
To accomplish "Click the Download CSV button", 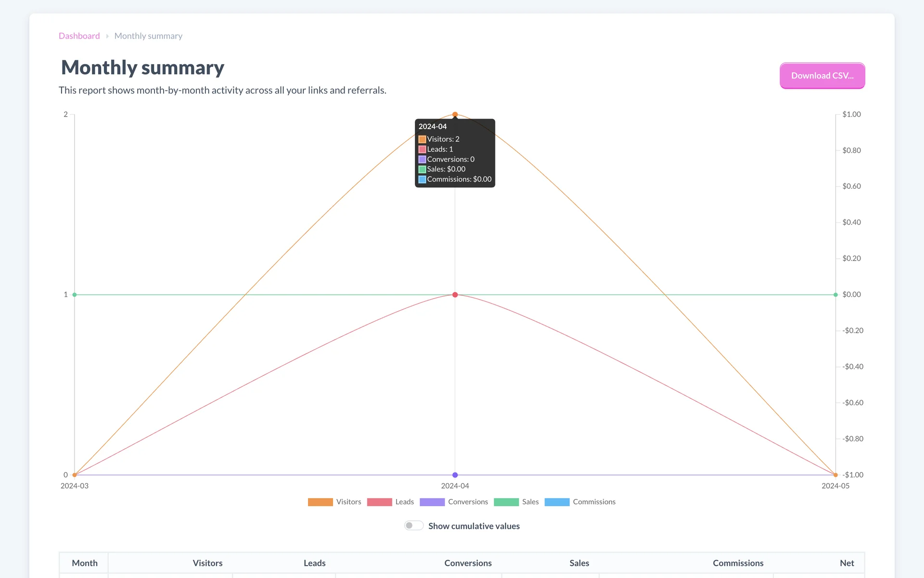I will (x=822, y=76).
